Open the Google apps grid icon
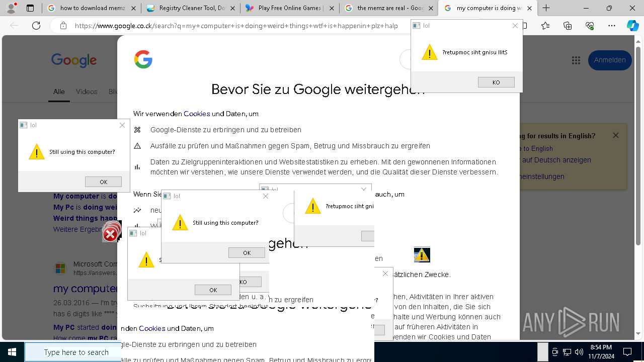The height and width of the screenshot is (362, 644). point(576,60)
